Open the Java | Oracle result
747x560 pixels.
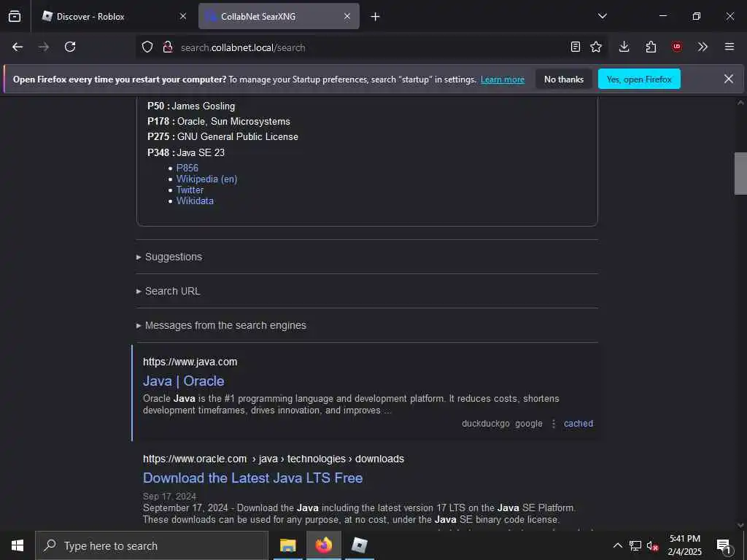(x=183, y=381)
